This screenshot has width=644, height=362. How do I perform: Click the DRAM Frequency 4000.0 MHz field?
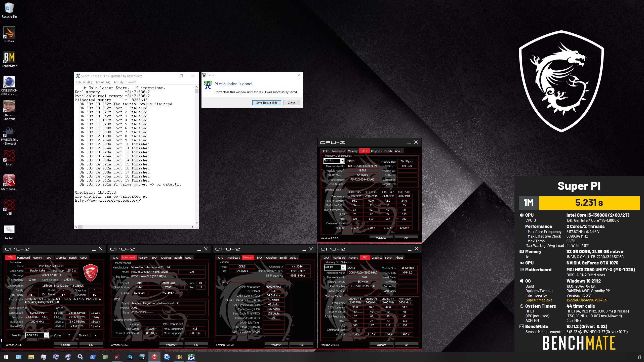tap(274, 287)
